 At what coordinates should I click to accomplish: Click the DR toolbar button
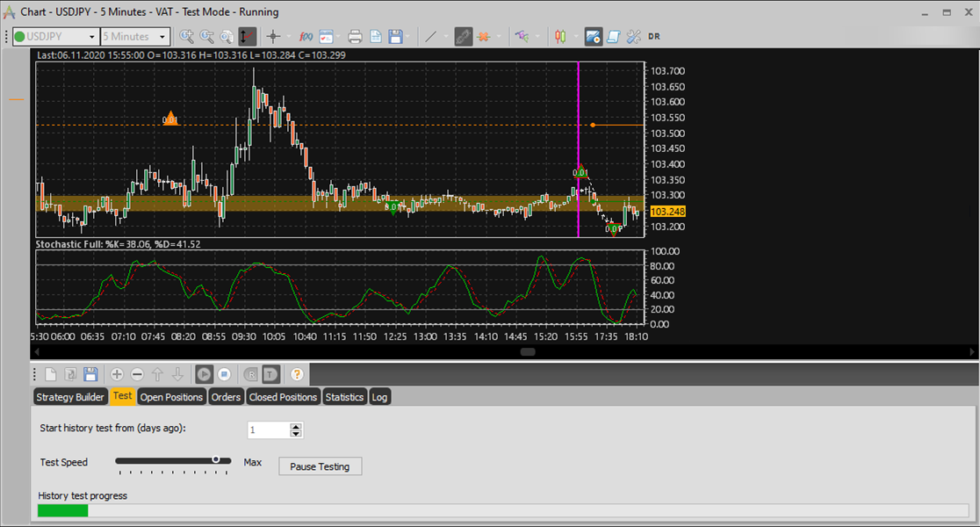[654, 36]
